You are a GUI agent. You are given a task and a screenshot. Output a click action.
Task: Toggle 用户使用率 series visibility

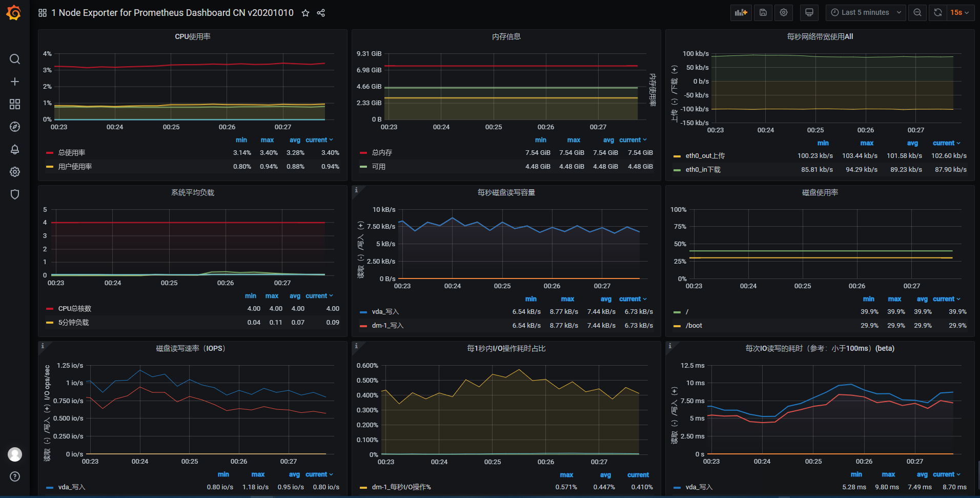coord(75,167)
